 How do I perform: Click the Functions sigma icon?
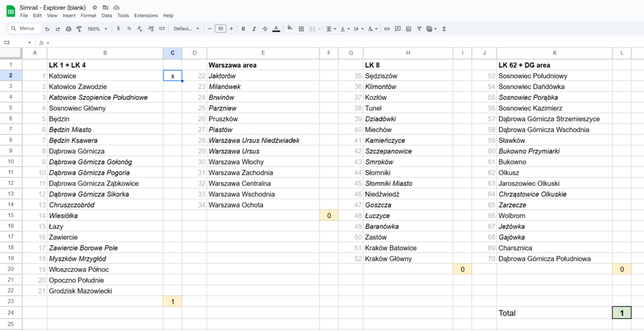(444, 29)
